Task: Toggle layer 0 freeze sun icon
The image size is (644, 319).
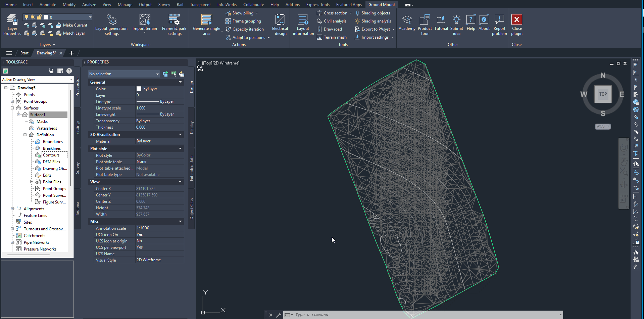Action: 33,17
